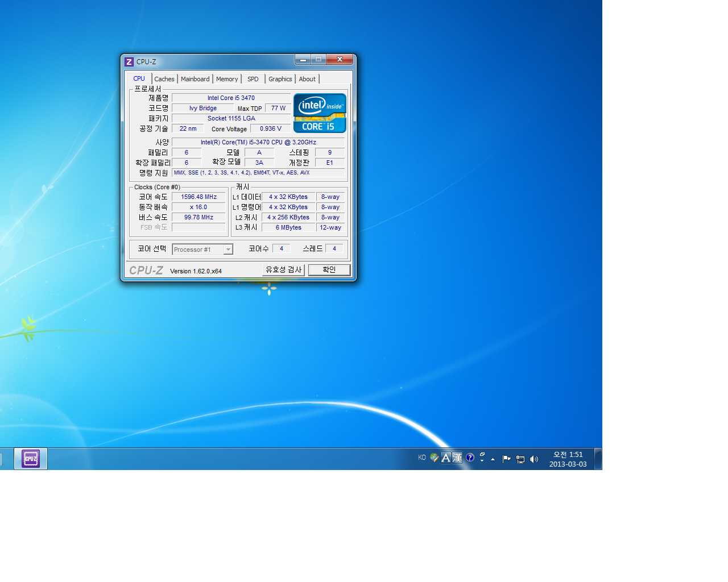The height and width of the screenshot is (582, 728).
Task: Click the Hanja conversion icon
Action: point(457,458)
